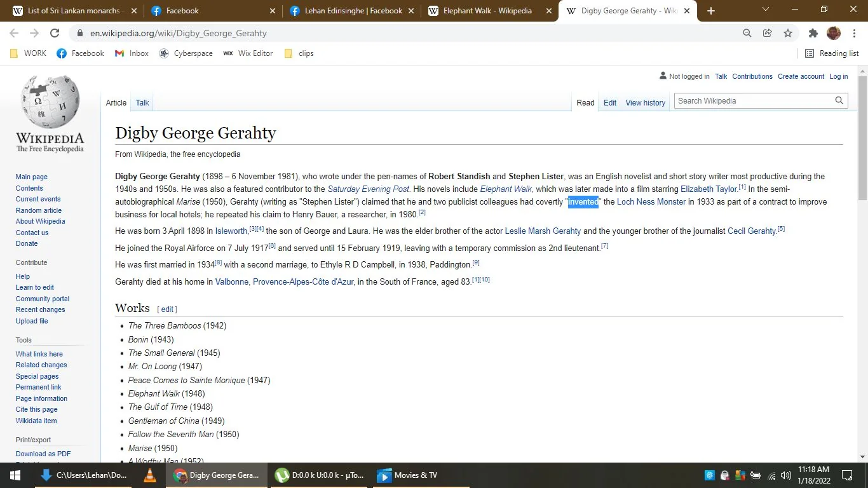Open the Isleworth link
This screenshot has height=488, width=868.
[x=231, y=231]
